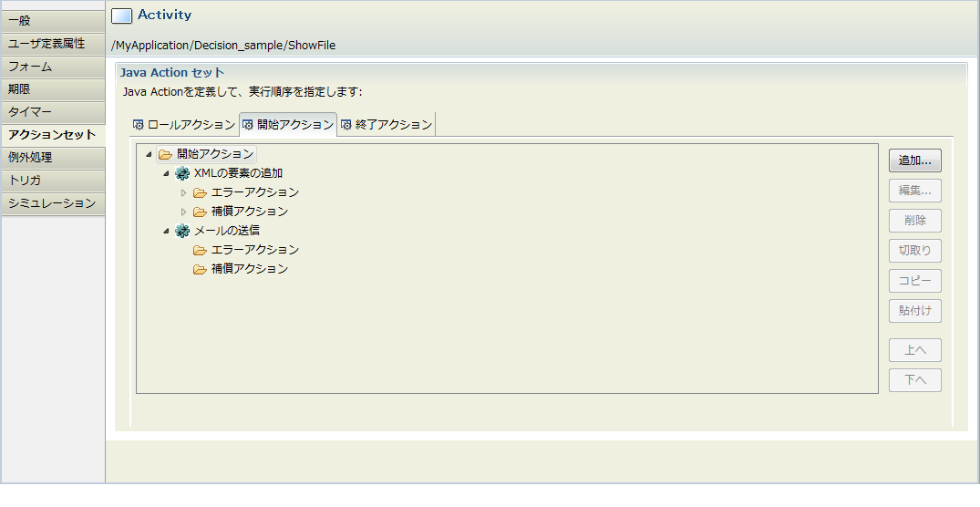The image size is (980, 507).
Task: Click the 補償アクション folder icon under メールの送信
Action: click(x=200, y=269)
